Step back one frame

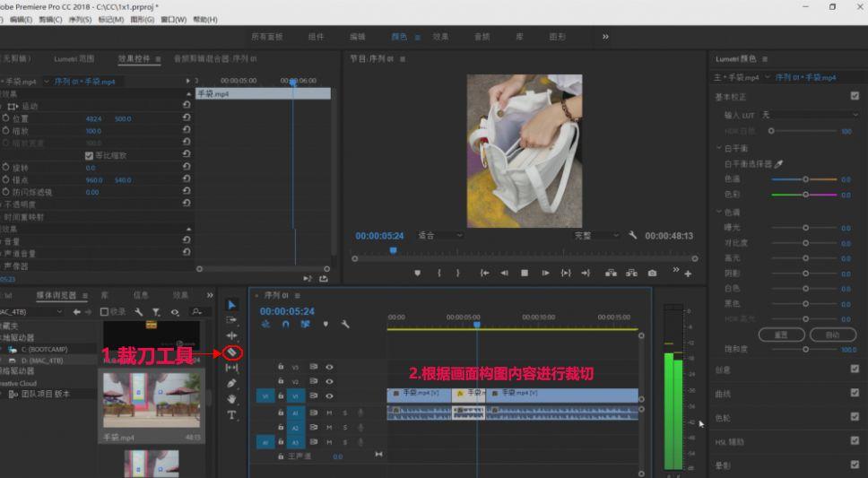(504, 273)
